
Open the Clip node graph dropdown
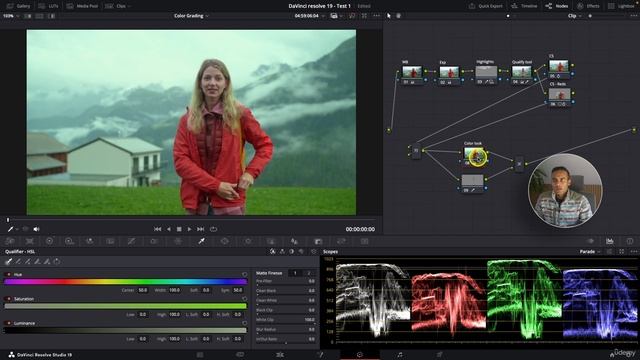[x=574, y=16]
